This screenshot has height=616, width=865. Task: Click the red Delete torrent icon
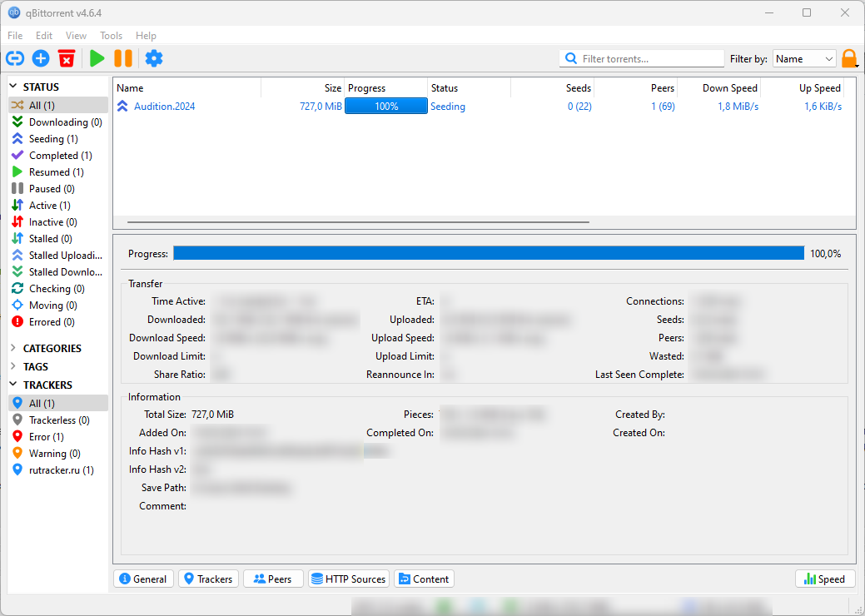(67, 58)
